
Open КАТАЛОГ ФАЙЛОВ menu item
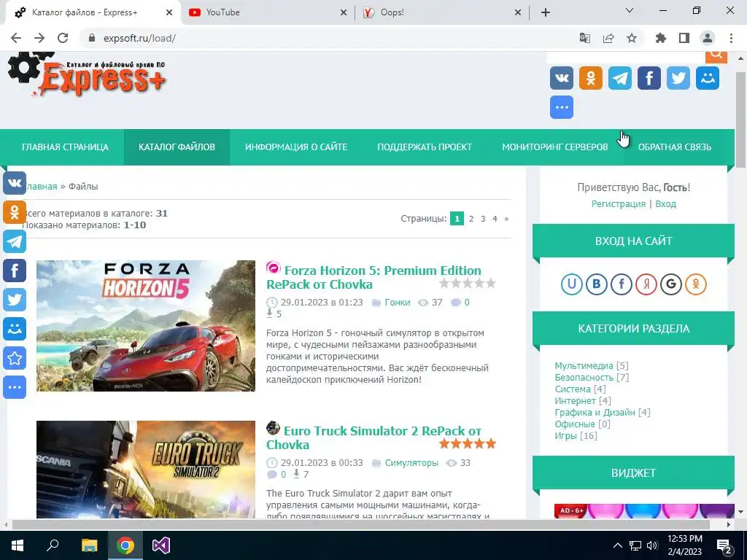tap(177, 147)
